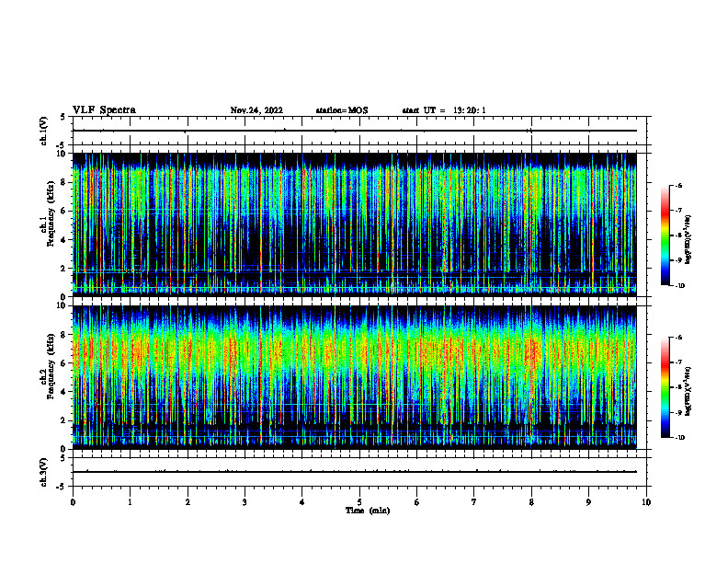Viewport: 728px width, 563px height.
Task: Click the ch.1 color scale bar
Action: pyautogui.click(x=665, y=236)
